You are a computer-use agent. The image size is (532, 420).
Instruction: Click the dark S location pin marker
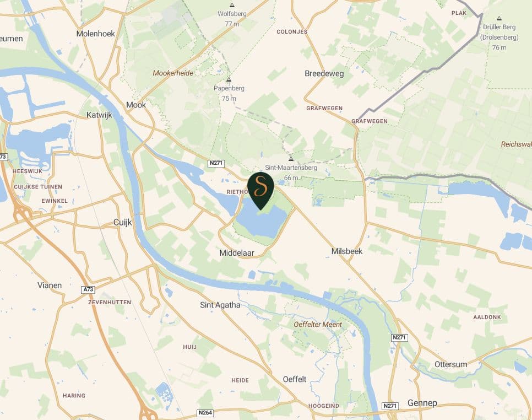coord(260,191)
